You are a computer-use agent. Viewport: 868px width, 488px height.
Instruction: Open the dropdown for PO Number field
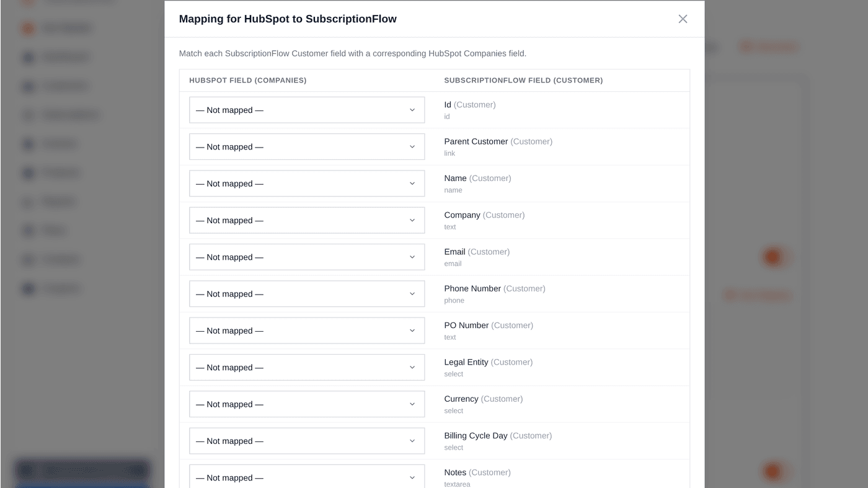click(307, 331)
